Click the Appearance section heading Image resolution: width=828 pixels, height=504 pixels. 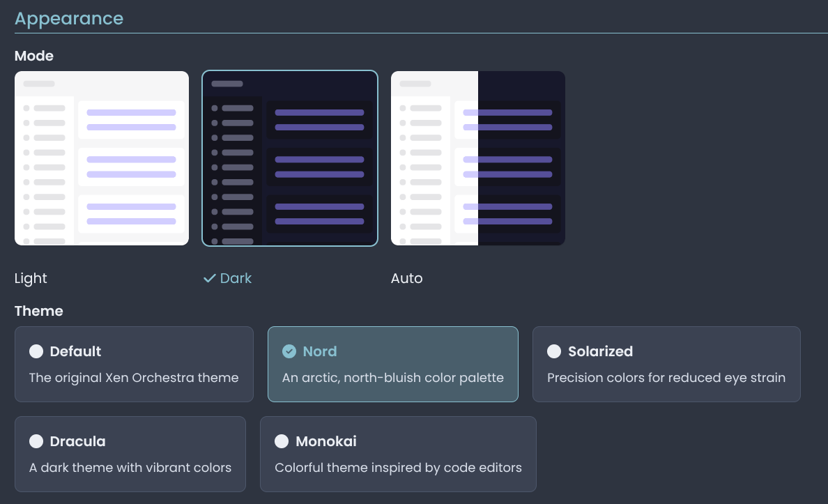pos(69,19)
